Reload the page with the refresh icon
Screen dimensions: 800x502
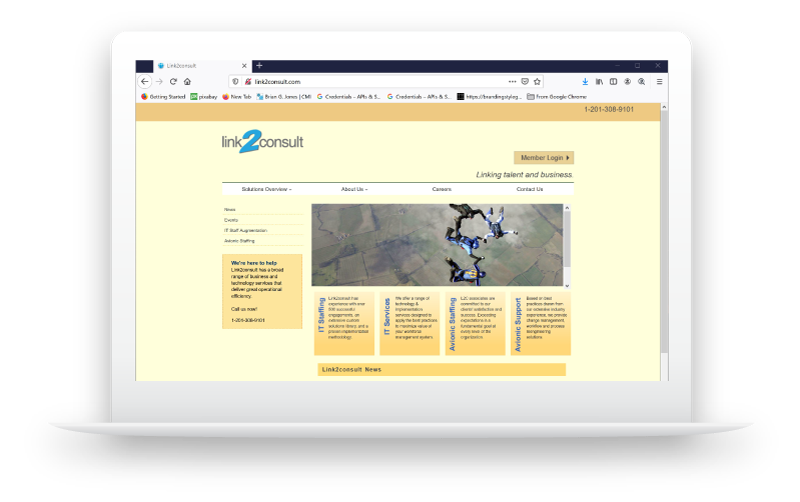(x=173, y=81)
